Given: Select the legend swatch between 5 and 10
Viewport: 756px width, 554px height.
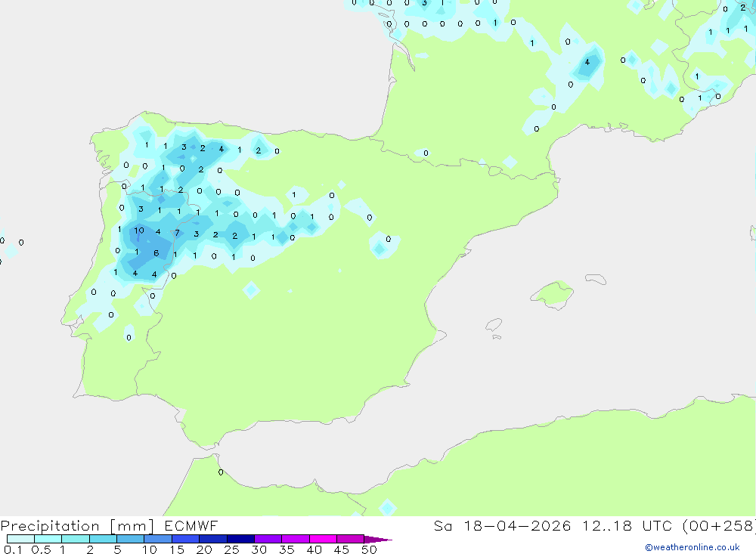Looking at the screenshot, I should click(130, 539).
